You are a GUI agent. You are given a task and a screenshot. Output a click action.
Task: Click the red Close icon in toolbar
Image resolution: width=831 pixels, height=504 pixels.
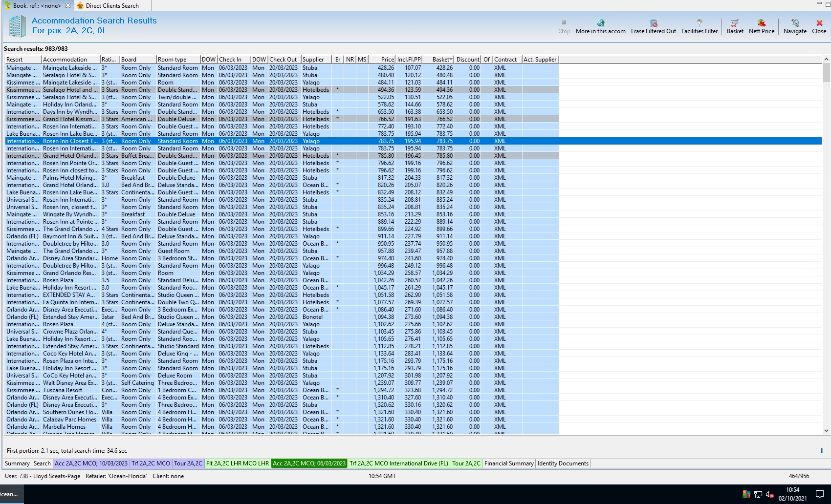pyautogui.click(x=819, y=23)
